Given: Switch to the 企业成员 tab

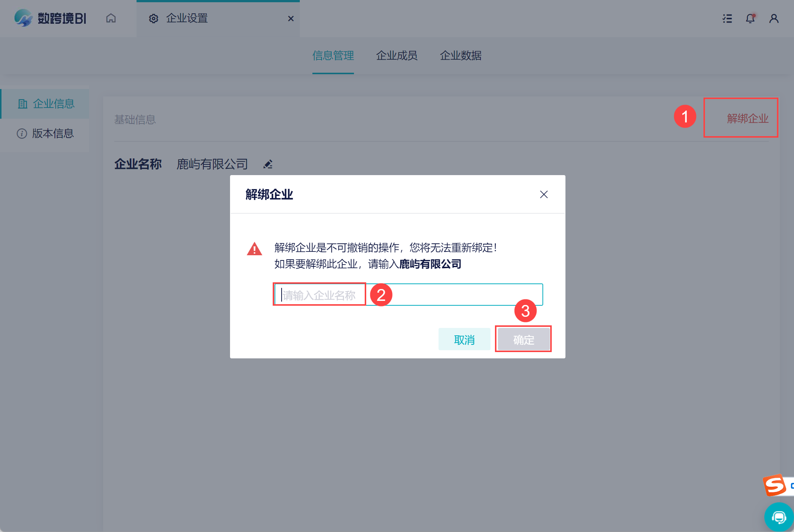Looking at the screenshot, I should pyautogui.click(x=397, y=56).
